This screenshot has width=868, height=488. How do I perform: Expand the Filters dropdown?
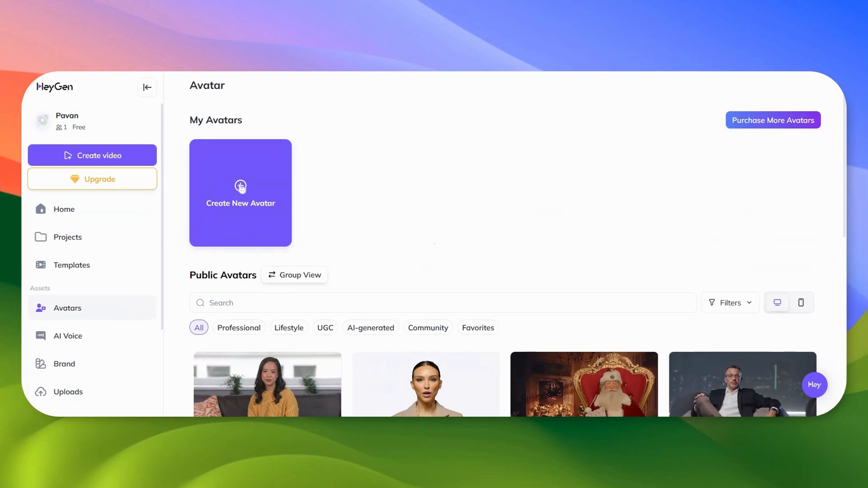coord(730,302)
